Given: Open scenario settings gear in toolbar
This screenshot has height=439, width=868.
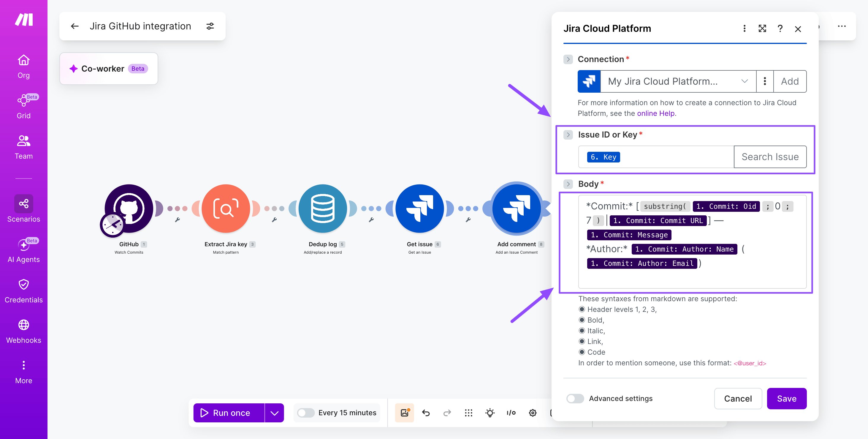Looking at the screenshot, I should pyautogui.click(x=533, y=413).
